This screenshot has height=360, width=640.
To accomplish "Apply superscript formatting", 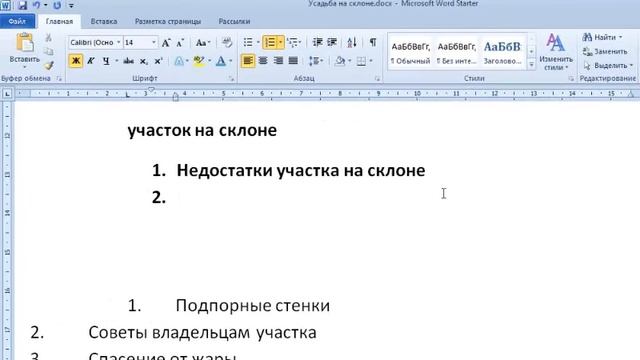I will [x=158, y=61].
